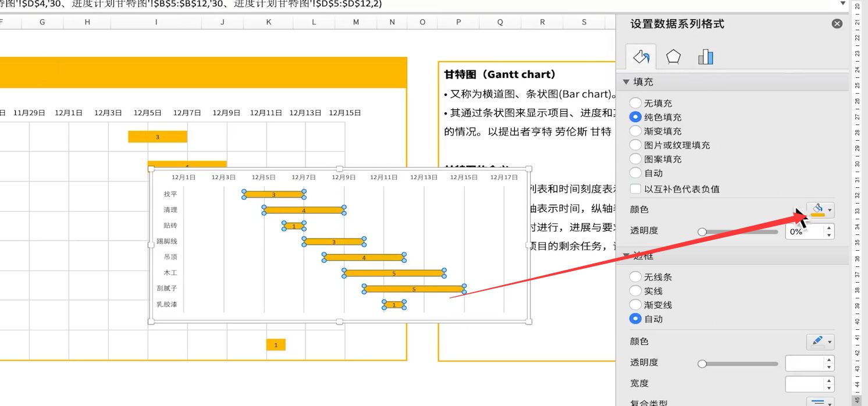Expand the formula bar arrow
868x406 pixels.
coord(843,3)
